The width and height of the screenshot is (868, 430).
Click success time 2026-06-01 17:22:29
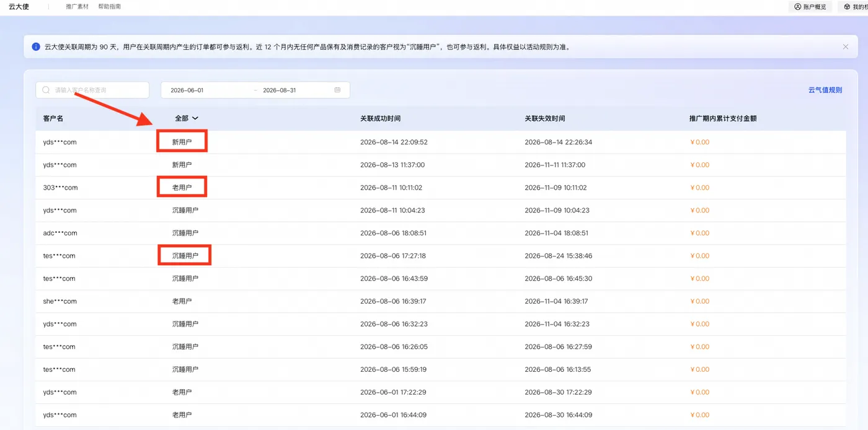[393, 392]
